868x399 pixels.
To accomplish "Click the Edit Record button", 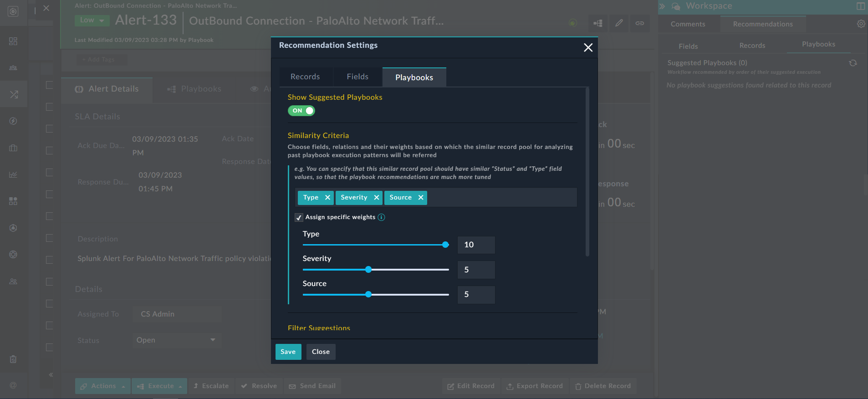I will point(471,386).
